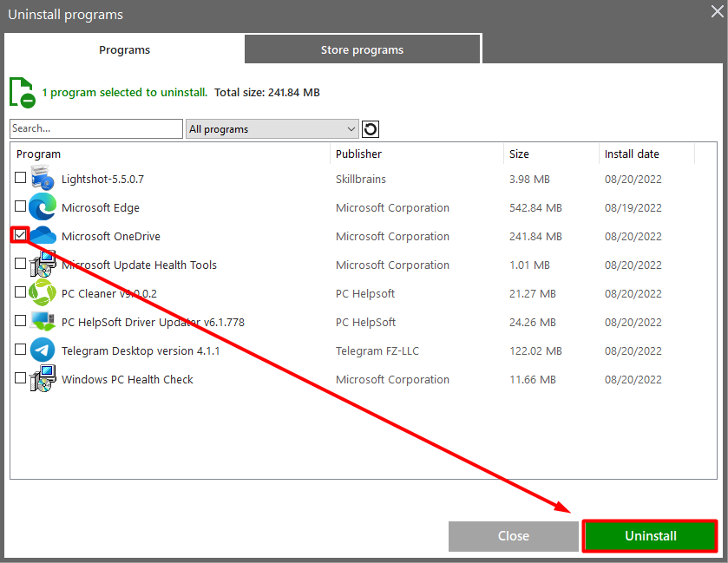The height and width of the screenshot is (563, 728).
Task: Click the PC Cleaner green icon
Action: pyautogui.click(x=43, y=293)
